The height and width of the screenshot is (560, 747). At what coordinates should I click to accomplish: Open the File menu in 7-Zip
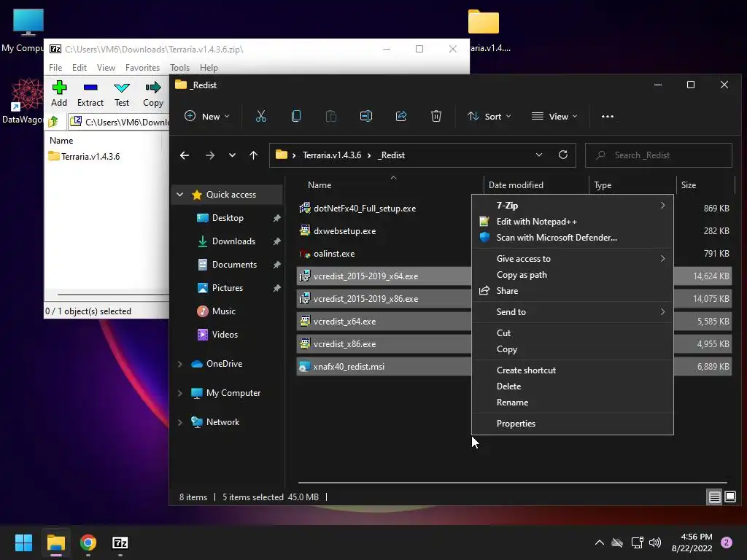(55, 68)
